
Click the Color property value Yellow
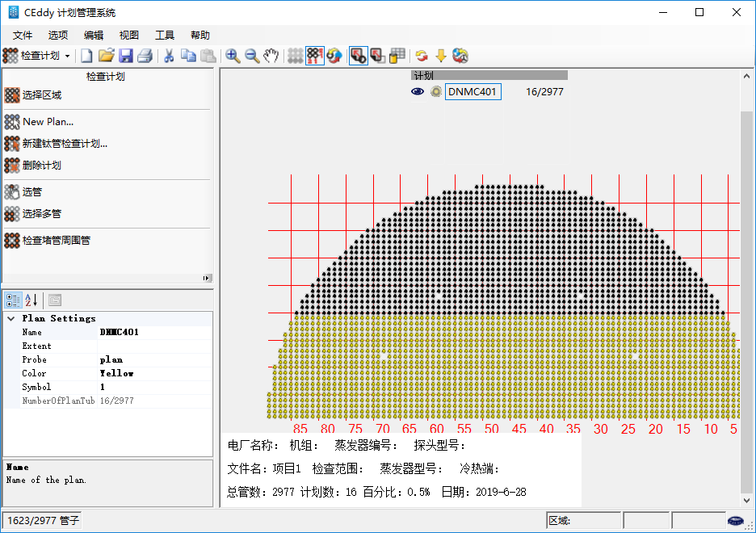[x=117, y=373]
